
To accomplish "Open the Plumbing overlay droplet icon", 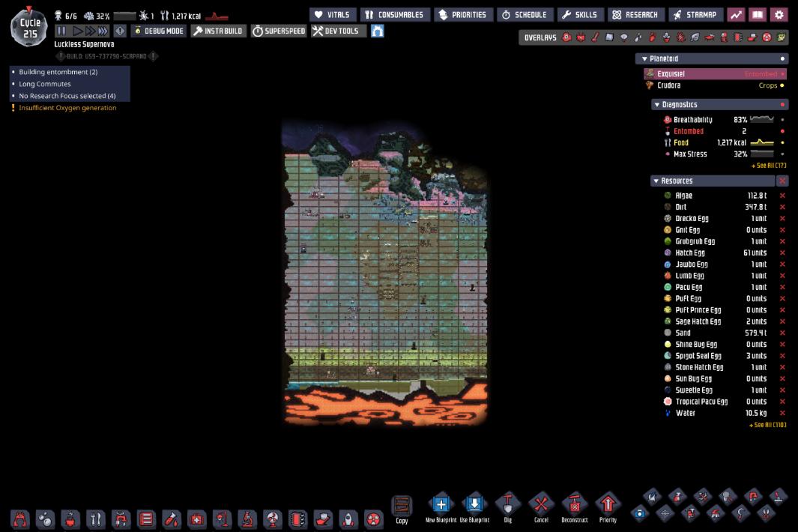I will tap(638, 37).
